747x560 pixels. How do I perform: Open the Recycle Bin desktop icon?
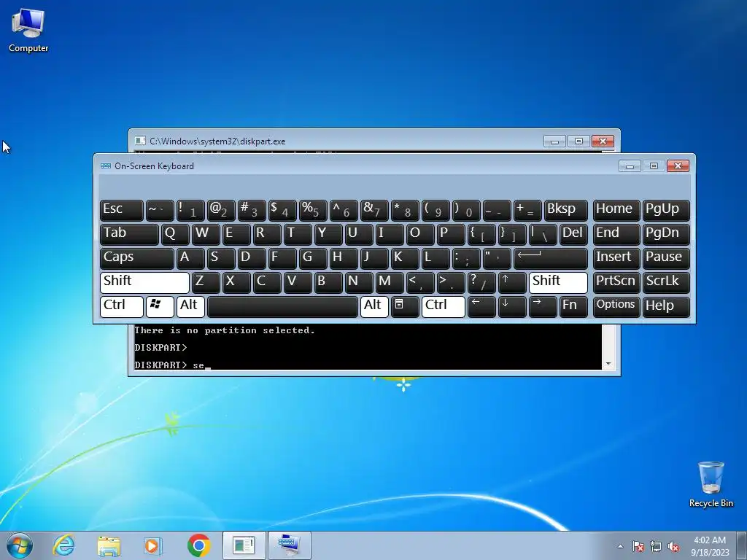(x=711, y=484)
